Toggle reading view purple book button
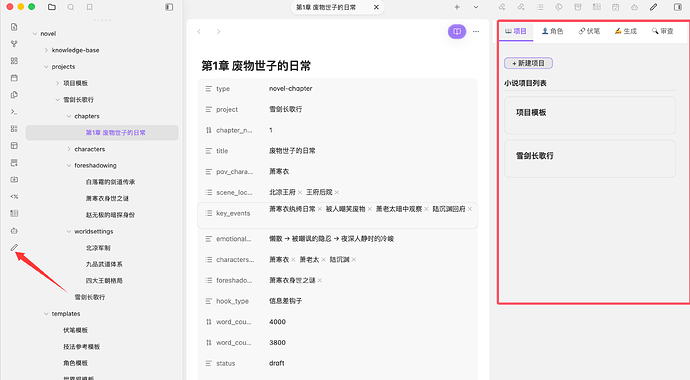Screen dimensions: 690x380 coord(457,32)
